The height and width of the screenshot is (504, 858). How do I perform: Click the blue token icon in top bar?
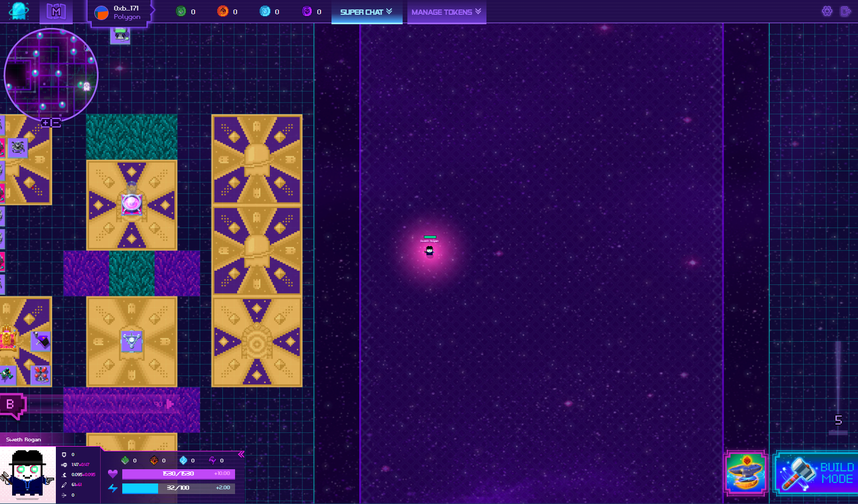click(x=265, y=12)
